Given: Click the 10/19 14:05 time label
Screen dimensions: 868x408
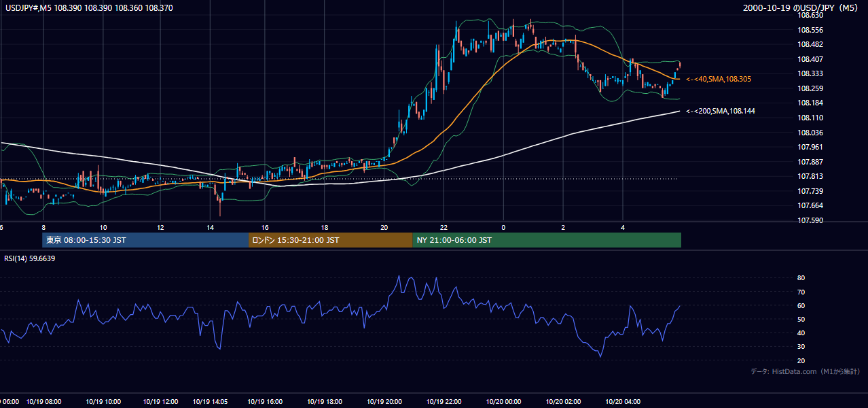Looking at the screenshot, I should (x=210, y=402).
